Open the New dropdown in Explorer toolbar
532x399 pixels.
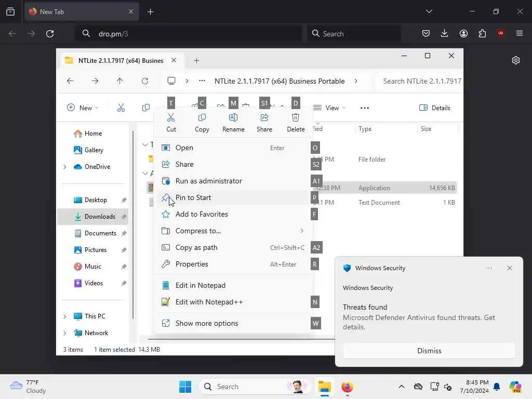[83, 108]
